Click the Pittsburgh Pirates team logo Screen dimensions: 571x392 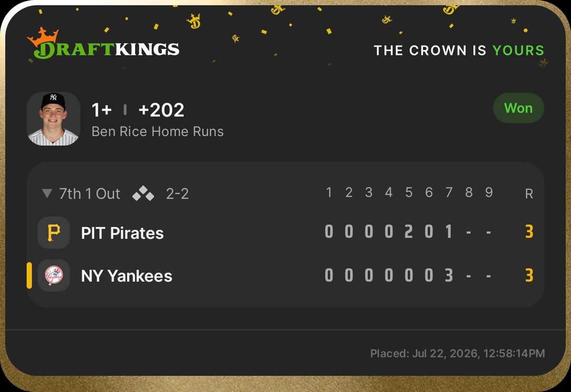pyautogui.click(x=54, y=233)
